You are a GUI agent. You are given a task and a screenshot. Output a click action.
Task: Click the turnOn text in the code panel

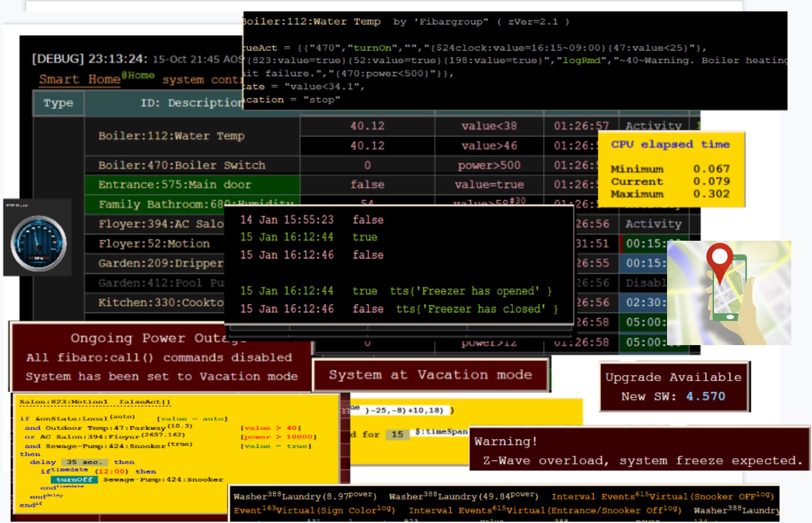(373, 48)
